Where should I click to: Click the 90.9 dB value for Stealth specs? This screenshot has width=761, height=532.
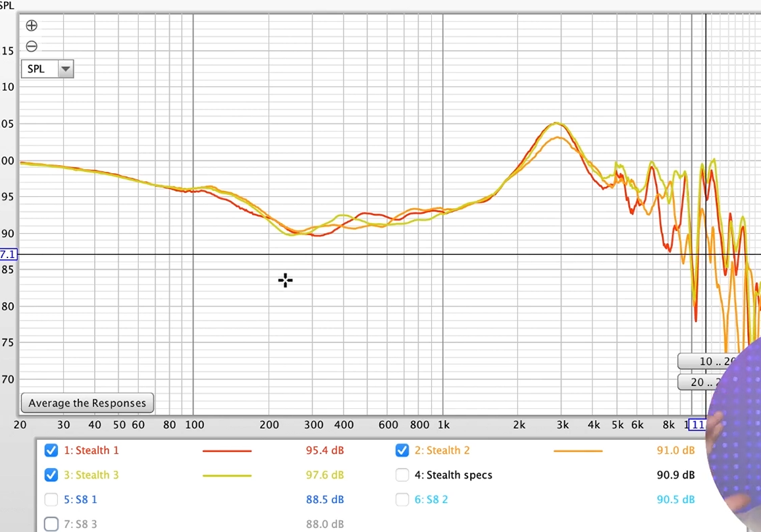pos(675,475)
